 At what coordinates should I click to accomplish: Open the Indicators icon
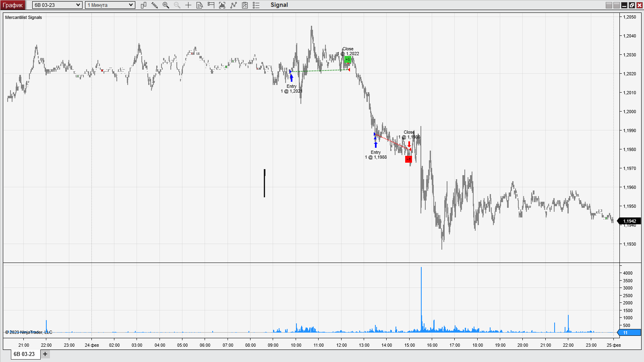pos(222,5)
